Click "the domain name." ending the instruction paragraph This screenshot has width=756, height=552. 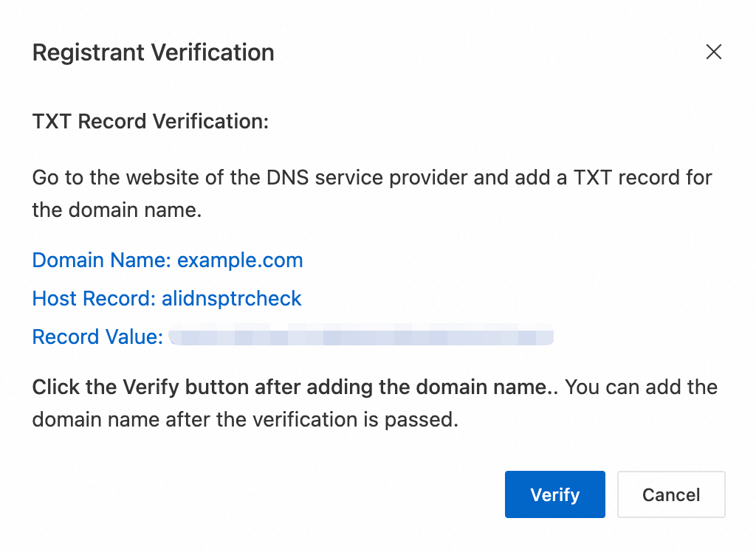pyautogui.click(x=117, y=210)
